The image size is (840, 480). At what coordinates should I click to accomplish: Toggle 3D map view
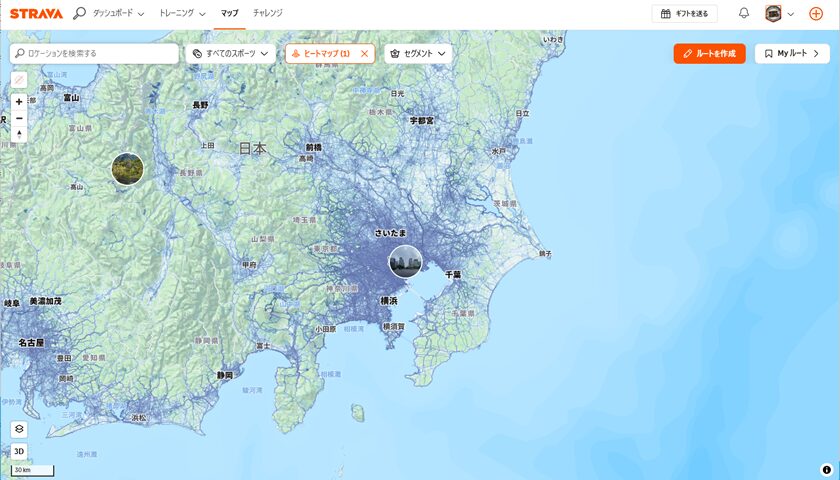(x=19, y=451)
